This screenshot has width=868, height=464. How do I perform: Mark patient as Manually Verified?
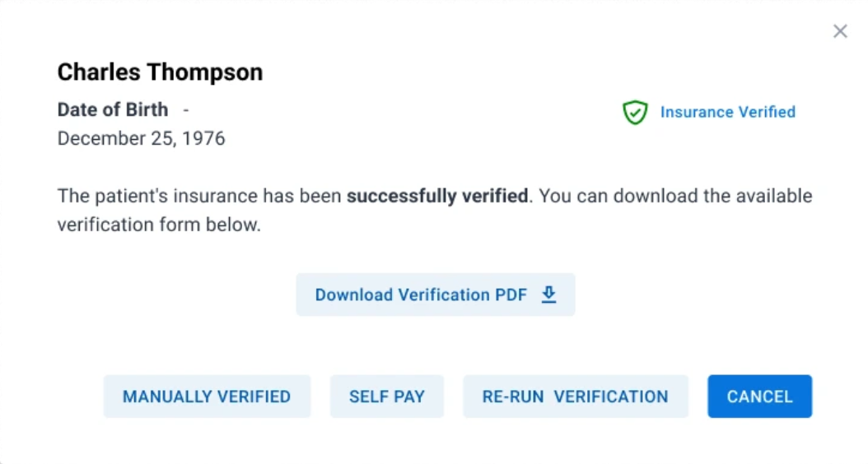coord(207,397)
